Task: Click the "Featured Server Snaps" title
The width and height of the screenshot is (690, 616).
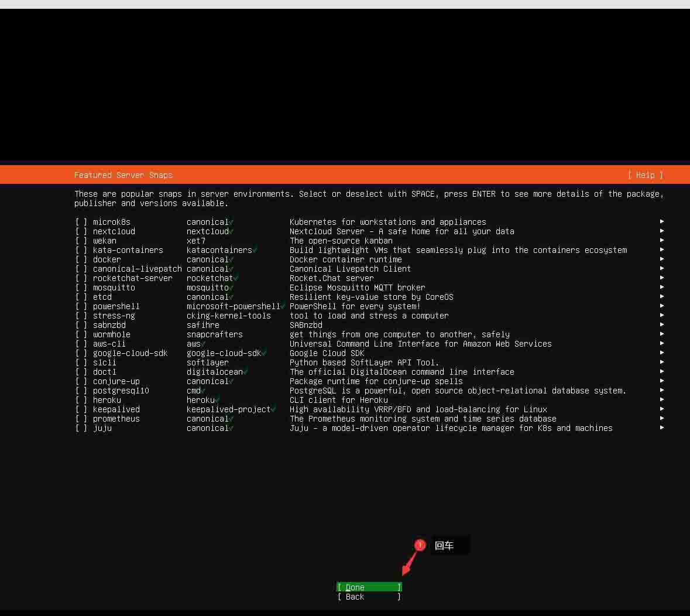Action: pos(123,175)
